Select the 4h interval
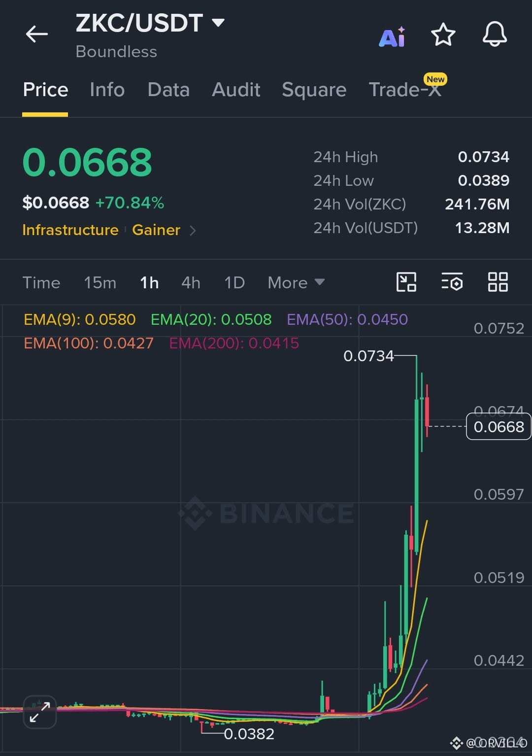Viewport: 532px width, 756px height. coord(191,283)
